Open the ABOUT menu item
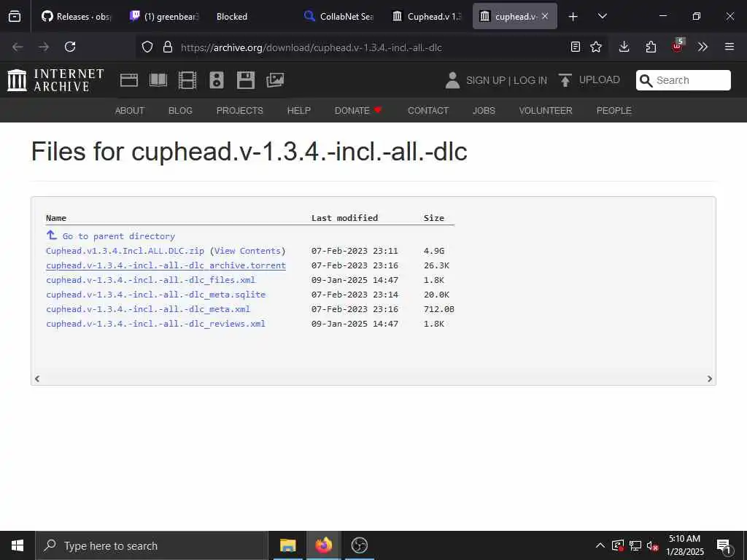The height and width of the screenshot is (560, 747). pos(130,111)
